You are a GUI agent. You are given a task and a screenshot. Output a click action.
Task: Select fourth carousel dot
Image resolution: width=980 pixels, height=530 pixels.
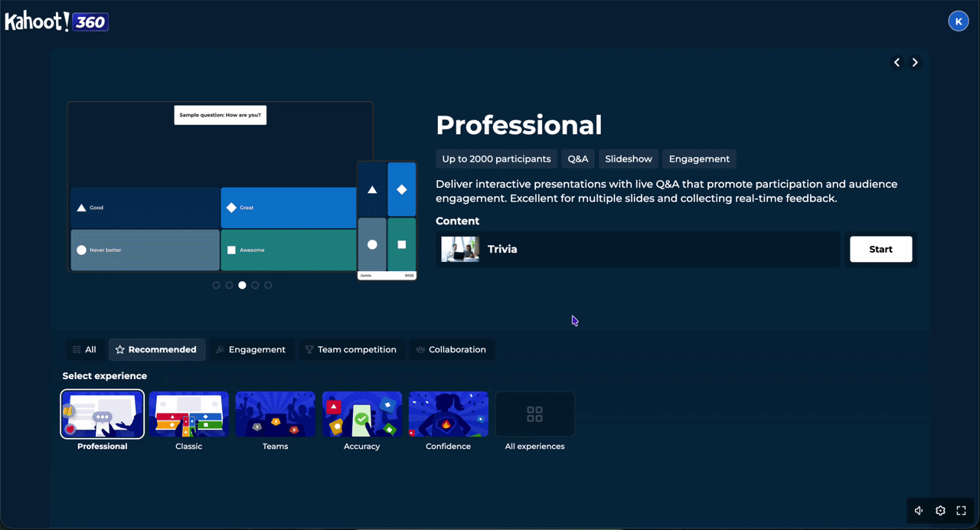pos(255,285)
